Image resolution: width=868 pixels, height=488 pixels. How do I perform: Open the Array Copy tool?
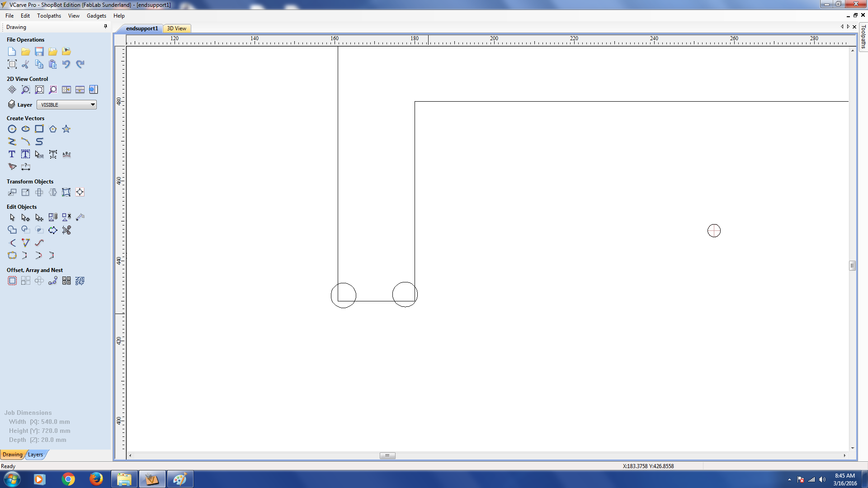pos(26,281)
